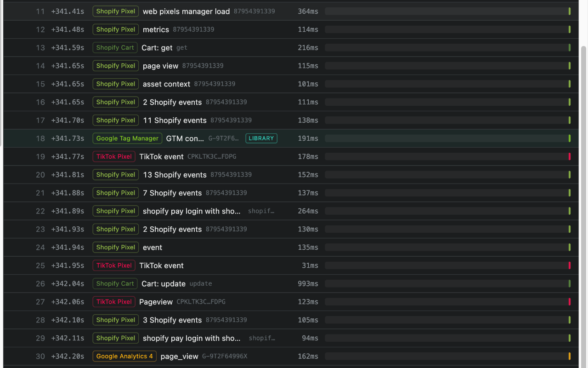
Task: Click timestamp +342.20s
Action: [x=68, y=356]
